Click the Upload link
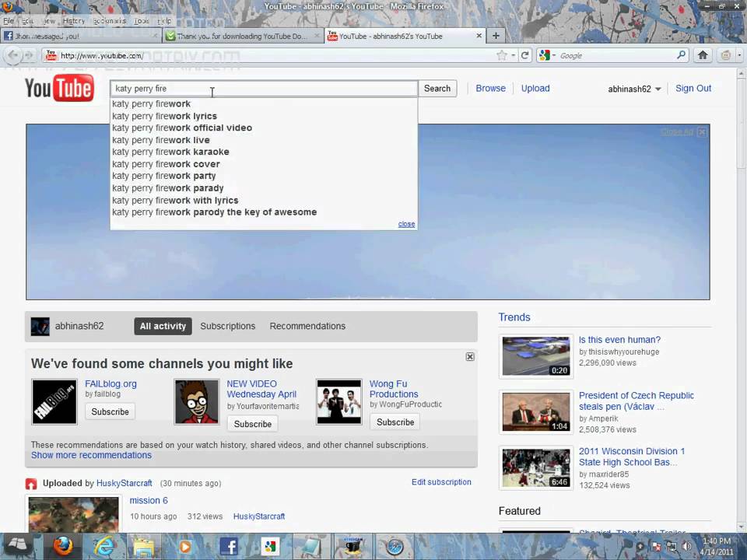The width and height of the screenshot is (747, 560). 535,89
